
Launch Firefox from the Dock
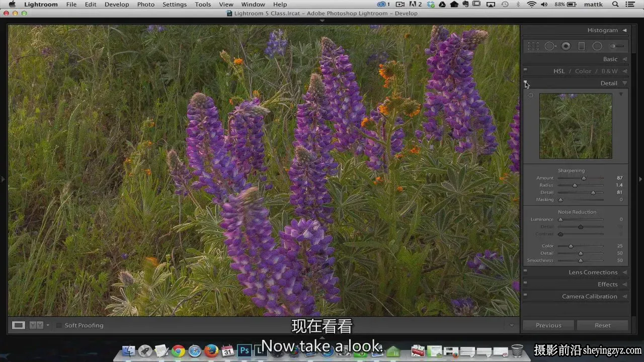211,351
